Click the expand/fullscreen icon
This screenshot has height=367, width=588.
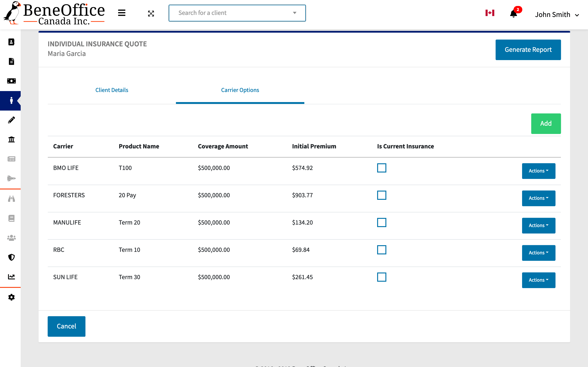tap(151, 13)
